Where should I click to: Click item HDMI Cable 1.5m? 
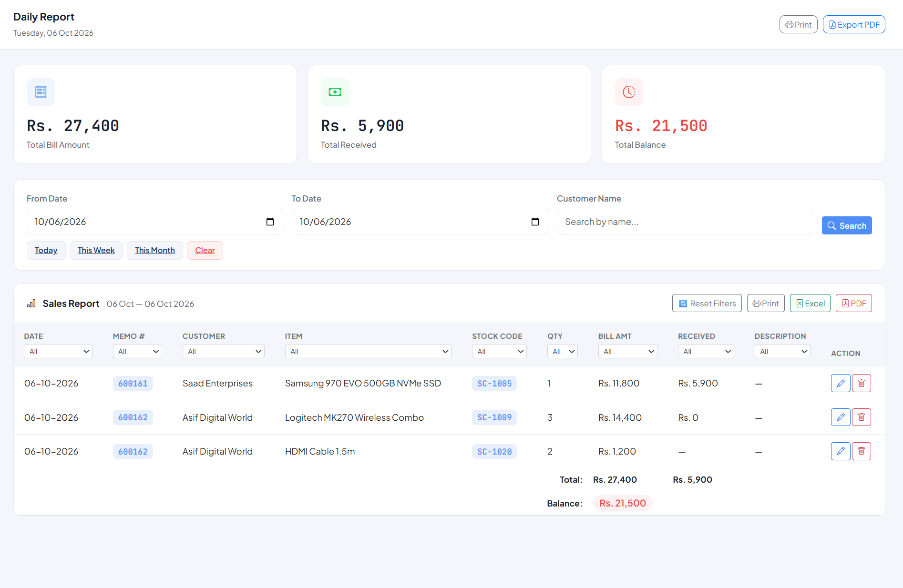pos(320,451)
